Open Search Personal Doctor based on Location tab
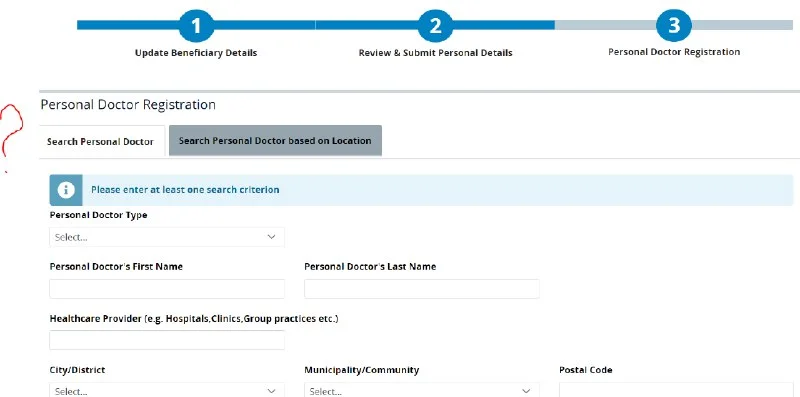The image size is (800, 397). tap(275, 140)
